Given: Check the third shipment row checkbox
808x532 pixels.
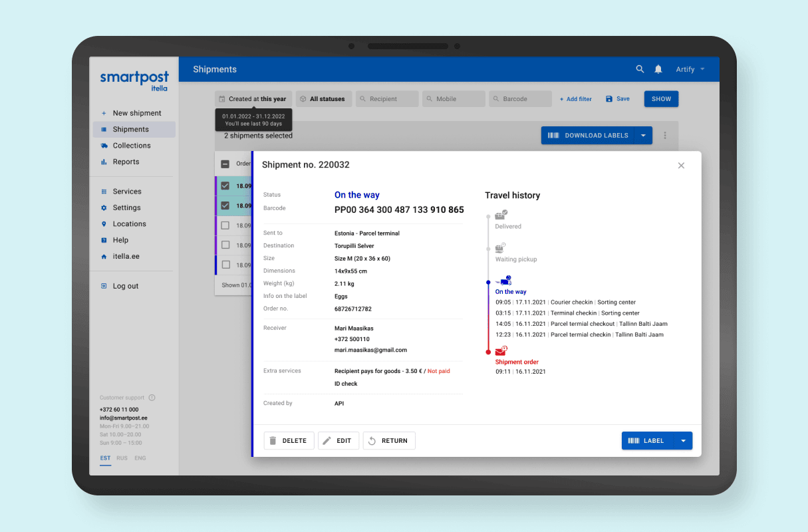Looking at the screenshot, I should (225, 225).
